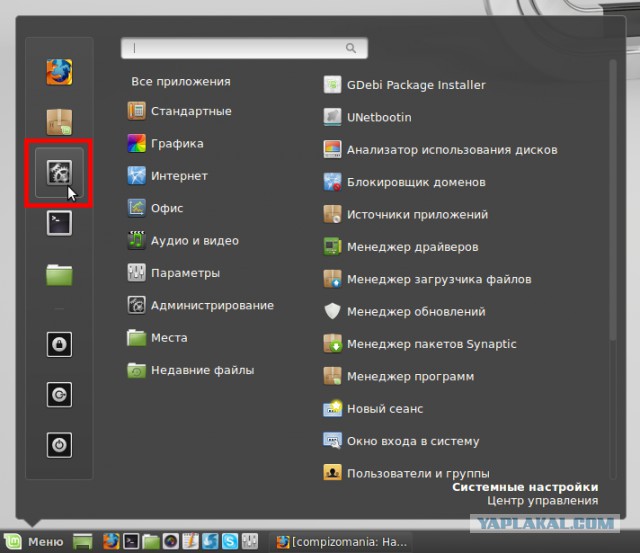
Task: Click the Менеджер пакетов Synaptic icon
Action: pos(332,344)
